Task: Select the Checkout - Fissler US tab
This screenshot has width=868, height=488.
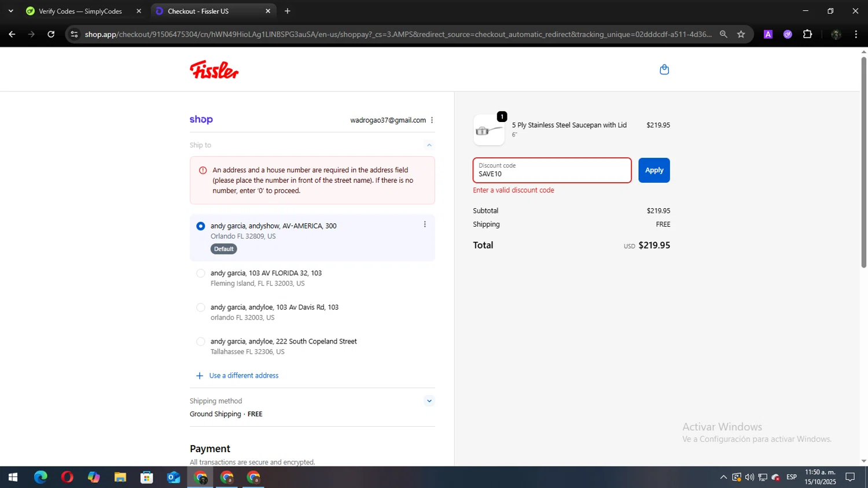Action: 213,11
